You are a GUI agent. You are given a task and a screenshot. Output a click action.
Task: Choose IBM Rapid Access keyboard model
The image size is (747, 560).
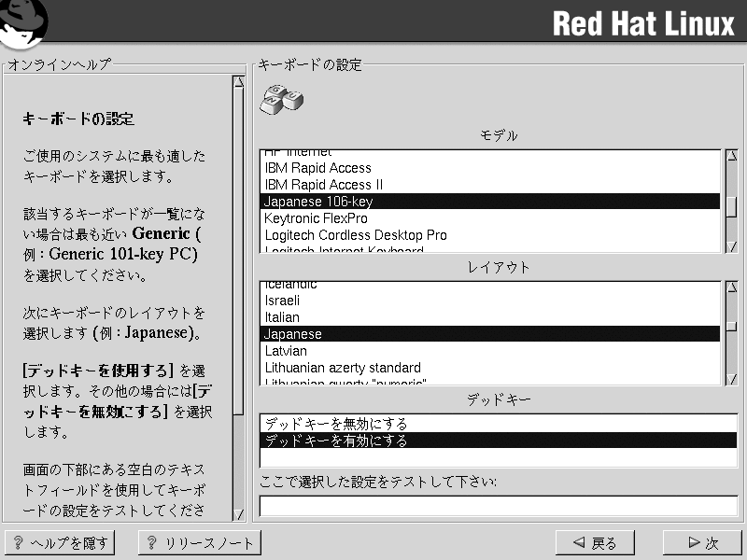tap(317, 168)
